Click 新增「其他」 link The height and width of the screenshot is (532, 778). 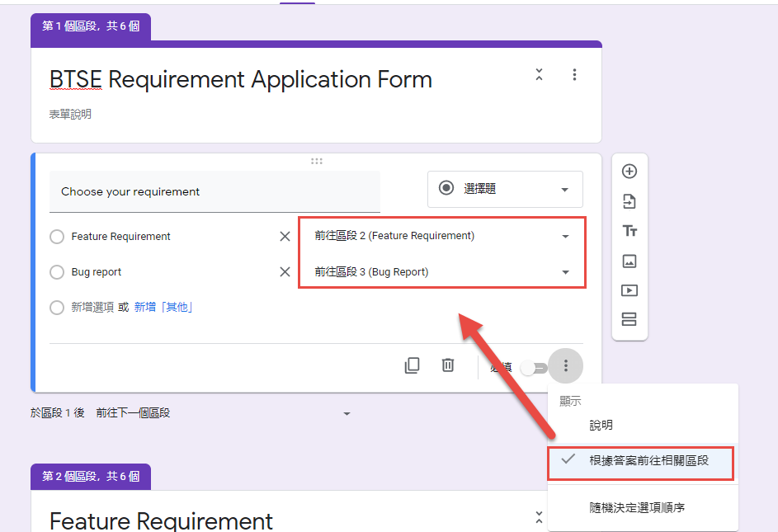click(x=163, y=308)
